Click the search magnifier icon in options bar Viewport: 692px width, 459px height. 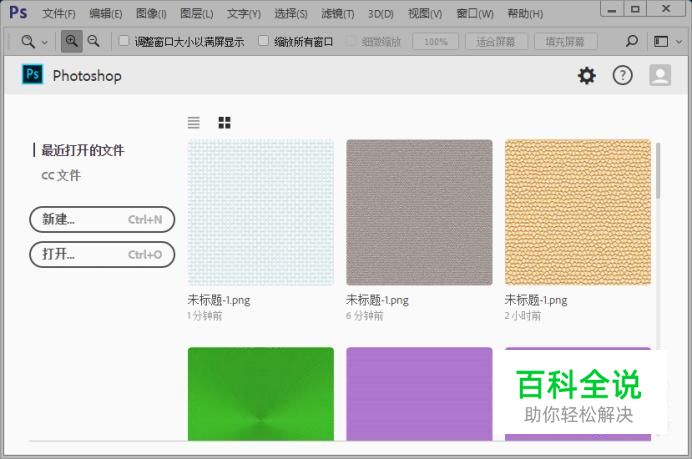631,42
